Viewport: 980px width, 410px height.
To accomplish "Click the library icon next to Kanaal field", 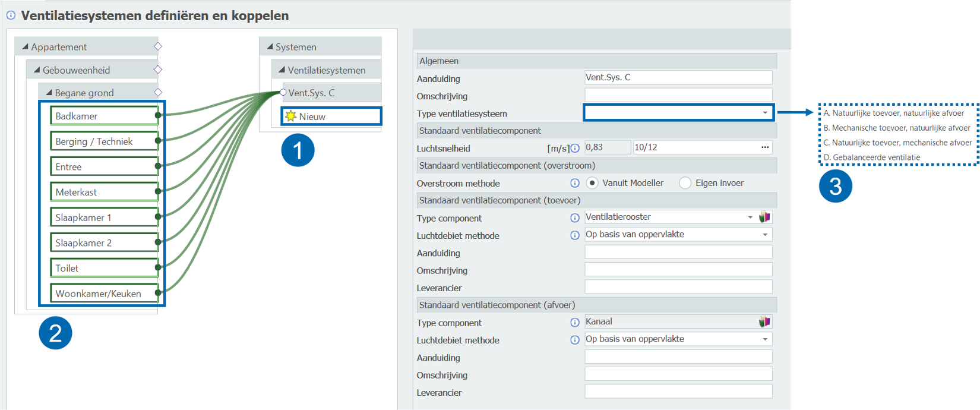I will pyautogui.click(x=764, y=322).
